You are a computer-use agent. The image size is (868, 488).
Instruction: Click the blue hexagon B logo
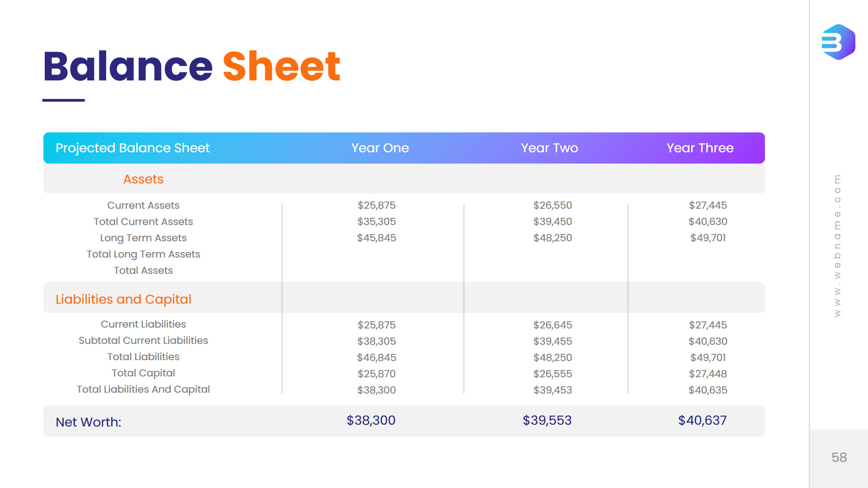point(838,42)
